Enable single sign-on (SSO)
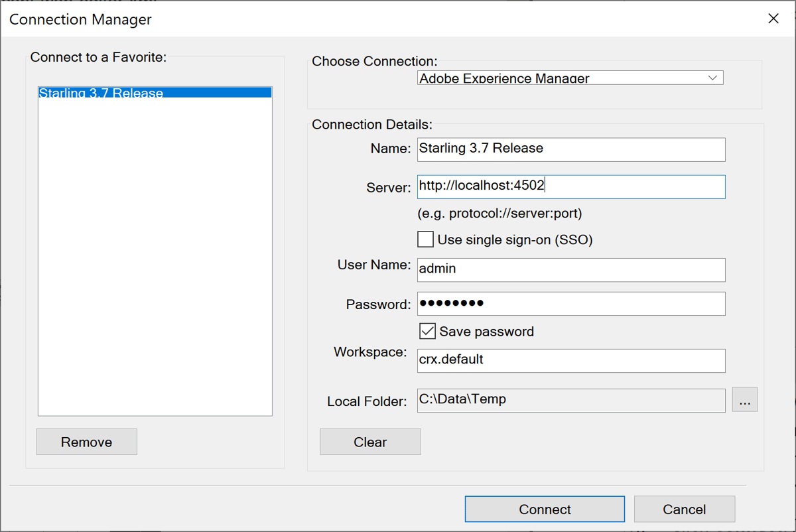This screenshot has width=796, height=532. (425, 239)
